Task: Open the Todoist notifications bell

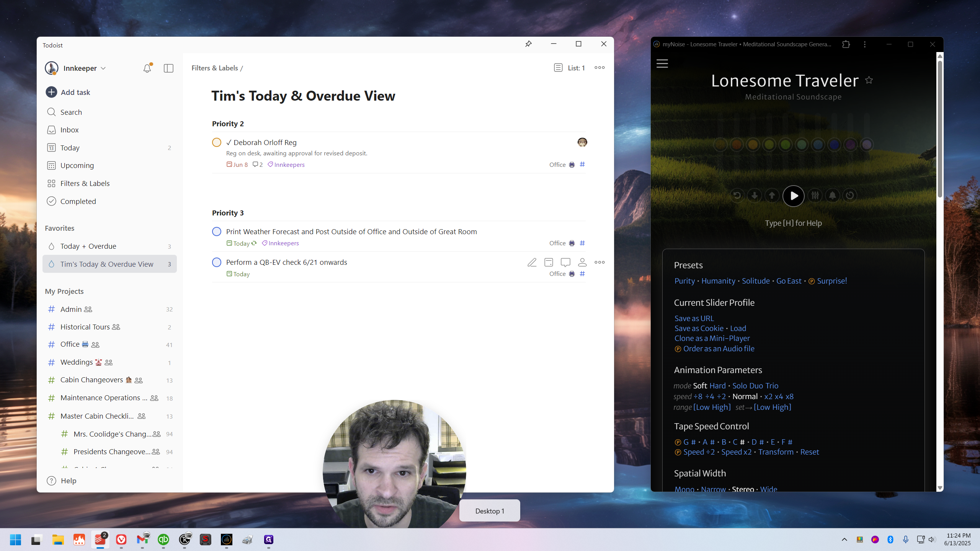Action: (x=147, y=68)
